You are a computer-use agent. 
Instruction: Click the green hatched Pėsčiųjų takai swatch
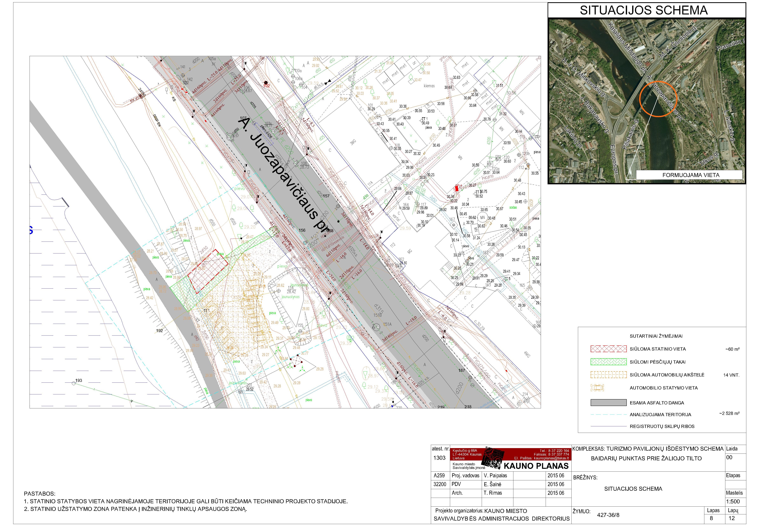pos(608,362)
